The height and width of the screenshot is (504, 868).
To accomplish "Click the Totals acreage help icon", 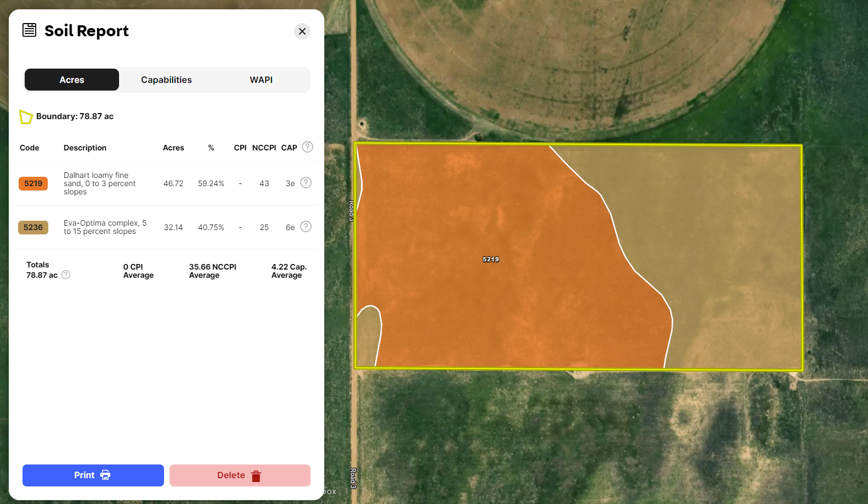I will [x=66, y=275].
